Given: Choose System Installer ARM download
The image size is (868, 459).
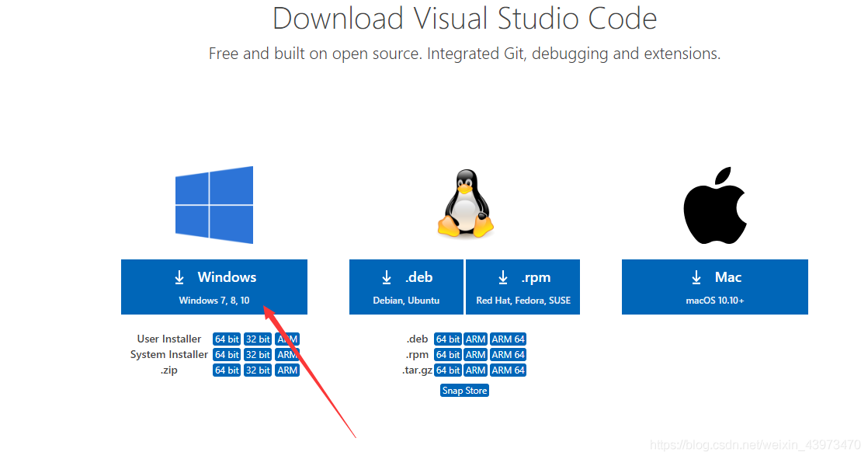Looking at the screenshot, I should click(x=287, y=354).
